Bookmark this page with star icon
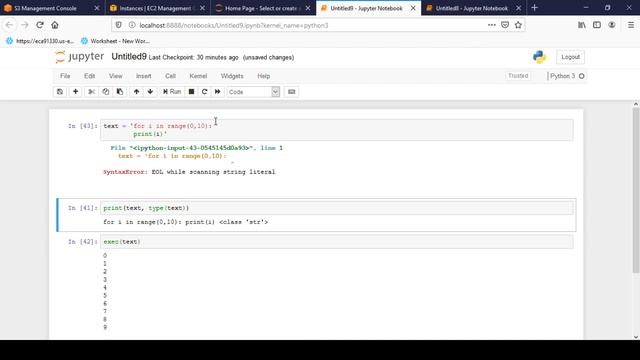The height and width of the screenshot is (360, 640). click(x=518, y=25)
